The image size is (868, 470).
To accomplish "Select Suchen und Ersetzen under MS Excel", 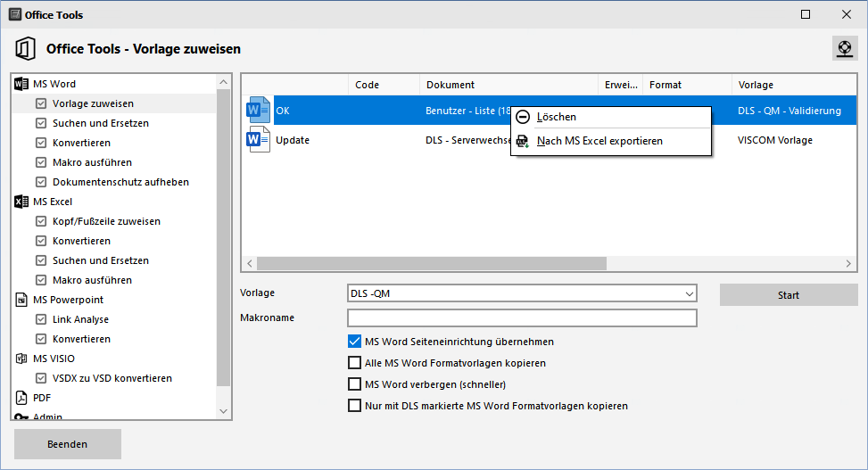I will coord(101,260).
